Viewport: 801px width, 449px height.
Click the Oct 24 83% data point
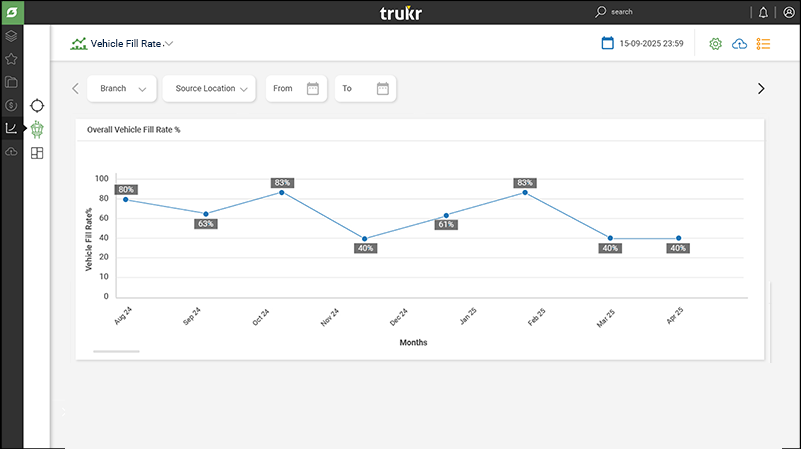(282, 192)
